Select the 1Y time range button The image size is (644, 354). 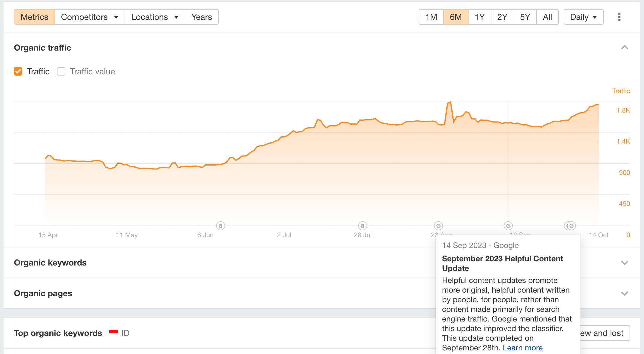coord(479,17)
